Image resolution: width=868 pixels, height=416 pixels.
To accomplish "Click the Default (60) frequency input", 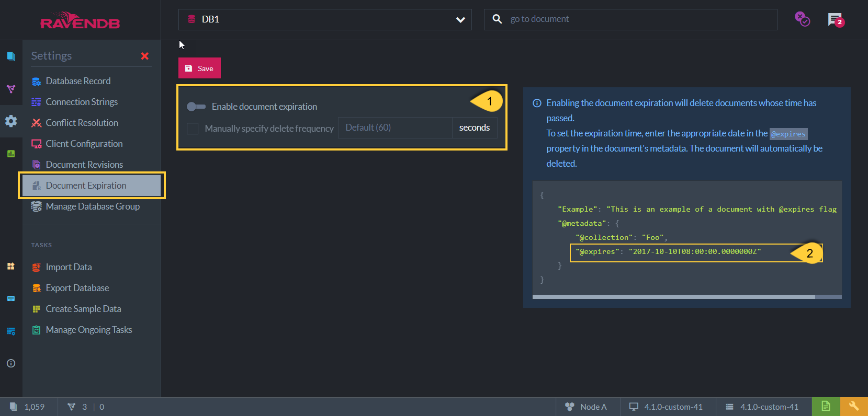I will click(x=395, y=128).
